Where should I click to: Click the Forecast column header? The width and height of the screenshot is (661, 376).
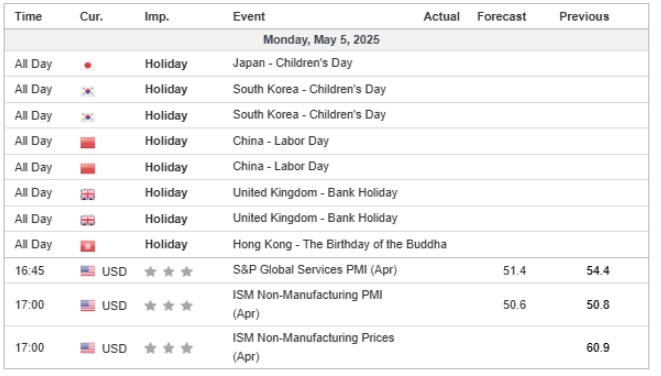coord(501,16)
